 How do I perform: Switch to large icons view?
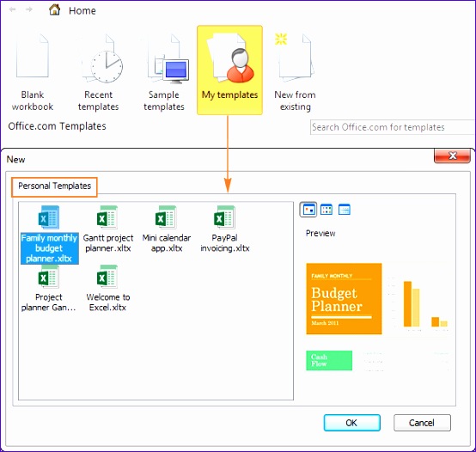(308, 210)
